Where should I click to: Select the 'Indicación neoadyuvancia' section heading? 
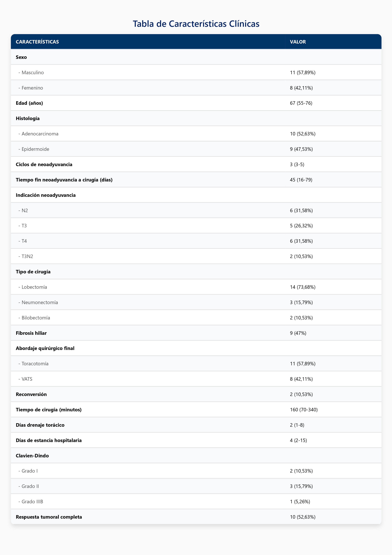point(46,195)
